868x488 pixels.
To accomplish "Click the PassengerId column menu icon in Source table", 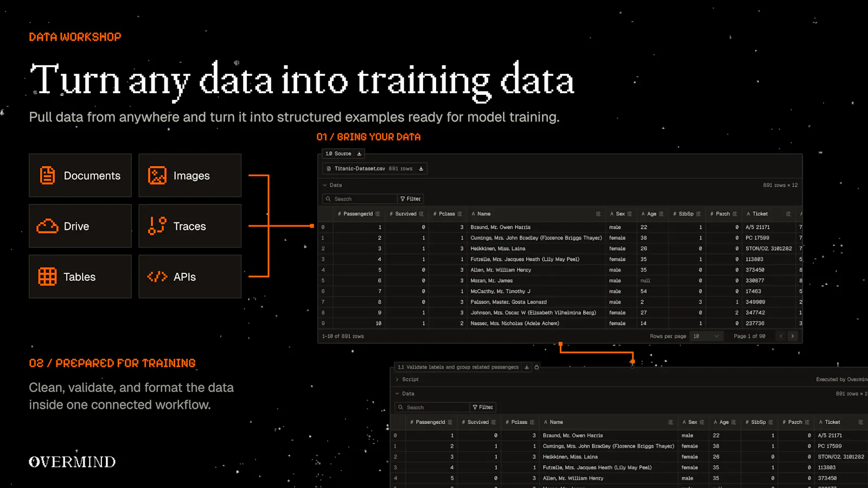I will [378, 214].
